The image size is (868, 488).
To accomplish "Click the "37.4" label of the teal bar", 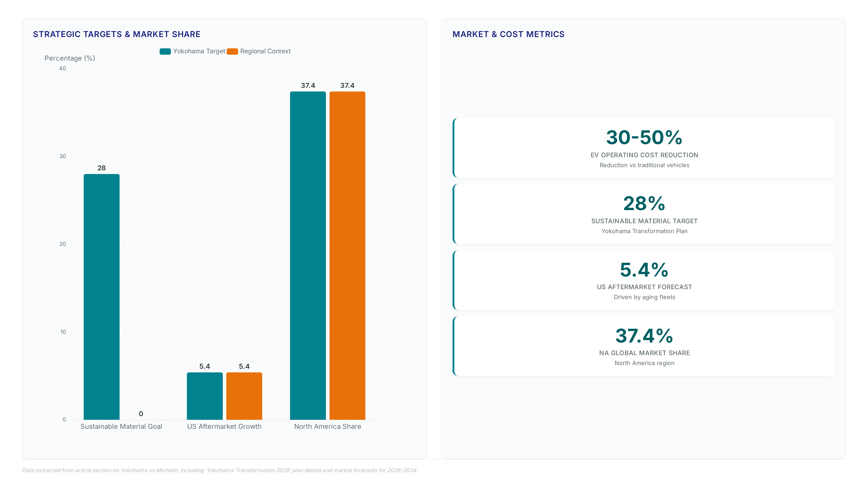I will (308, 86).
